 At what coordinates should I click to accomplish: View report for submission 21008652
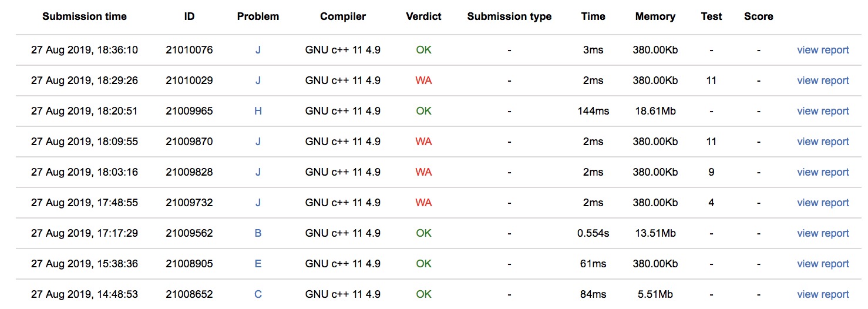tap(822, 294)
